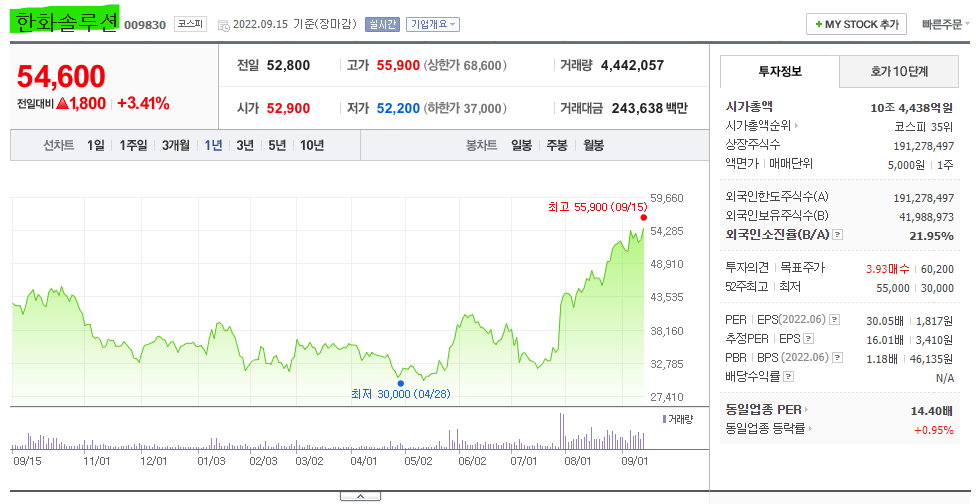This screenshot has width=976, height=504.
Task: Click the 외국인소진율 21.95% value
Action: (931, 236)
